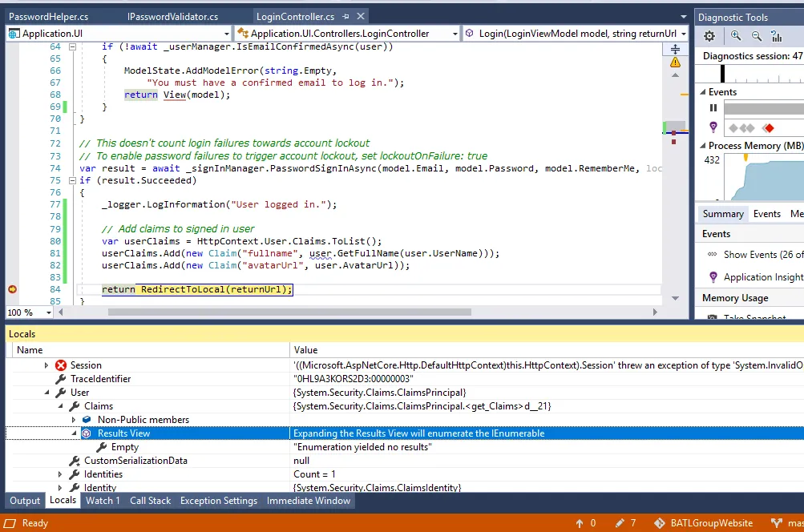Open the LoginController class dropdown
Image resolution: width=804 pixels, height=532 pixels.
tap(455, 34)
